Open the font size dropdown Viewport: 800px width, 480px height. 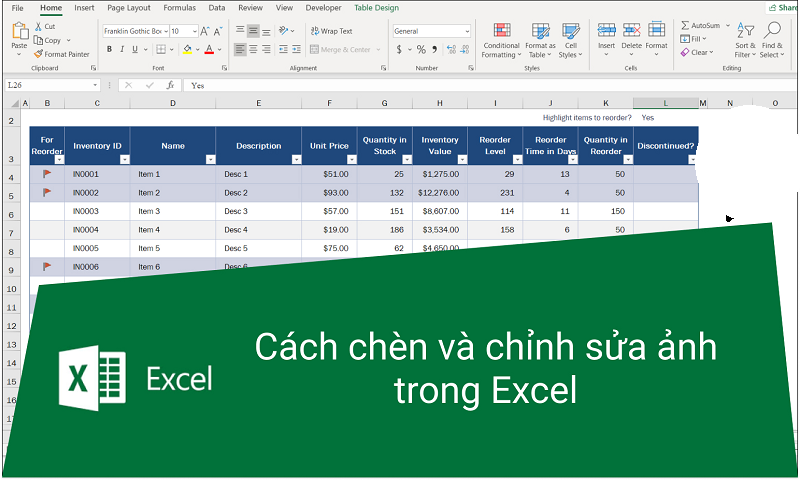coord(194,32)
